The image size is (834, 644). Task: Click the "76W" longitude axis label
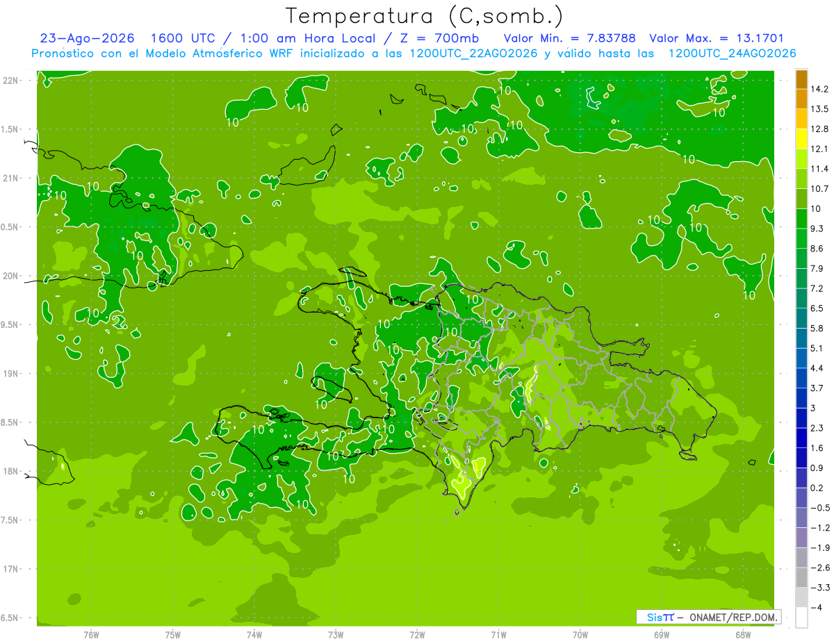91,634
